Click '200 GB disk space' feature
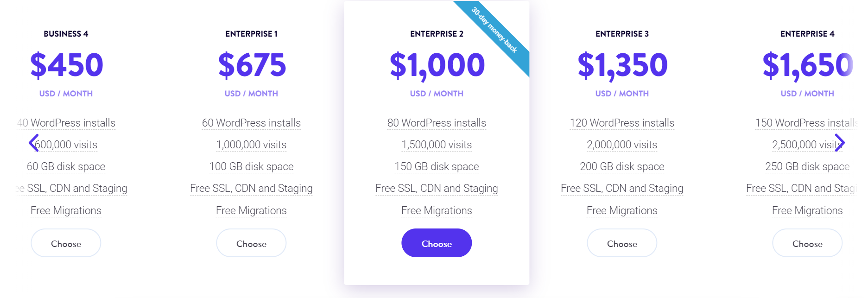868x298 pixels. [x=622, y=166]
